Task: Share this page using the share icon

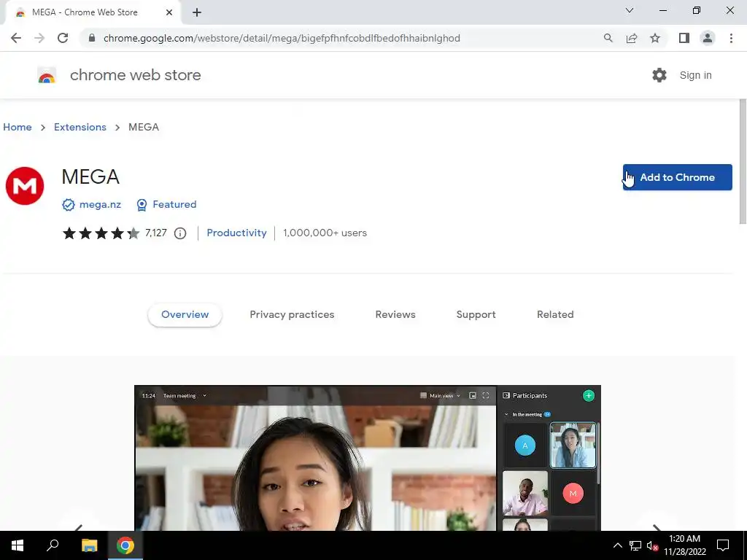Action: 632,38
